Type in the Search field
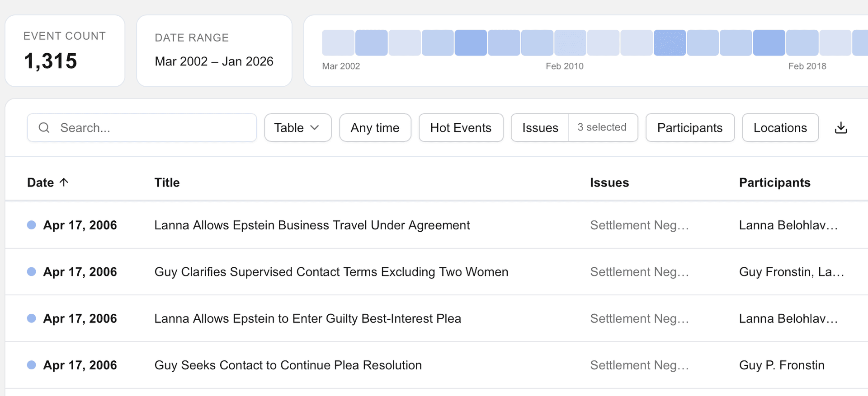This screenshot has width=868, height=396. (x=154, y=128)
